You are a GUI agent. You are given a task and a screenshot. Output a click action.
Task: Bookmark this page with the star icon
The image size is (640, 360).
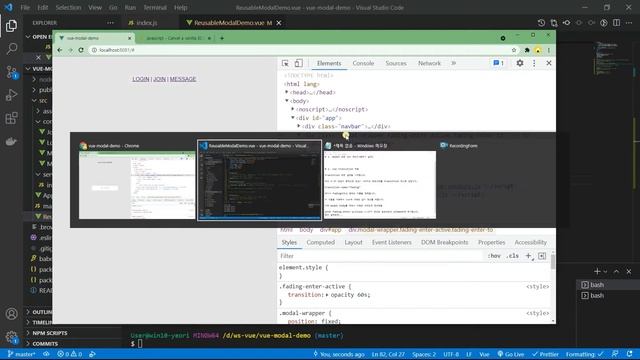(x=514, y=50)
